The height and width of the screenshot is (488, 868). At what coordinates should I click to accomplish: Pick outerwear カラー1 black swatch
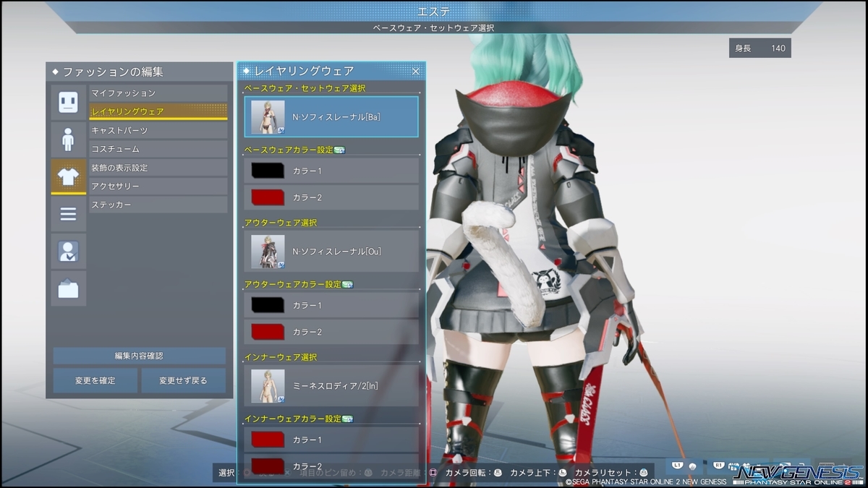click(268, 305)
